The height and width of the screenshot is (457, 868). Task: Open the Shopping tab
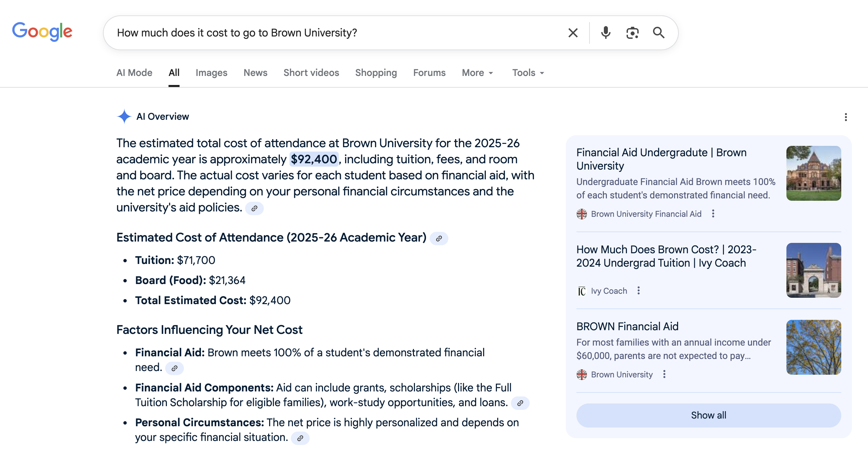376,73
